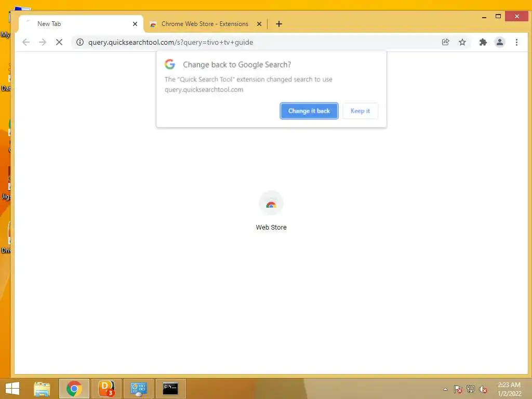Image resolution: width=532 pixels, height=399 pixels.
Task: Go forward to the next page
Action: pos(43,42)
